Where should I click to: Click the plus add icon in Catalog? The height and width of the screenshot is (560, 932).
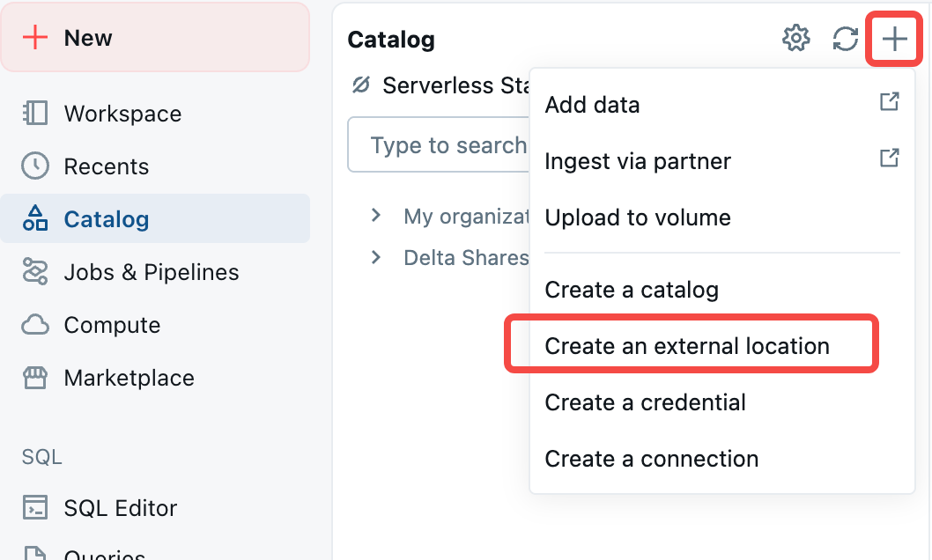click(894, 39)
